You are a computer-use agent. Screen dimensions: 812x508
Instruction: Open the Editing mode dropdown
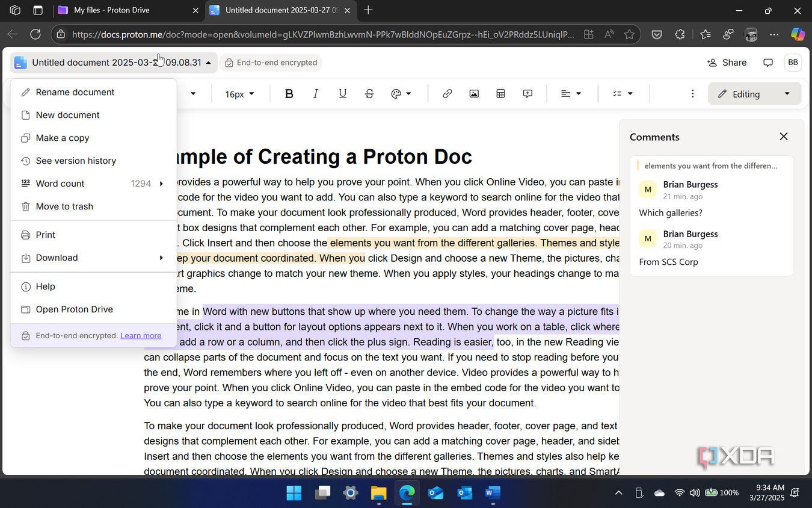754,94
